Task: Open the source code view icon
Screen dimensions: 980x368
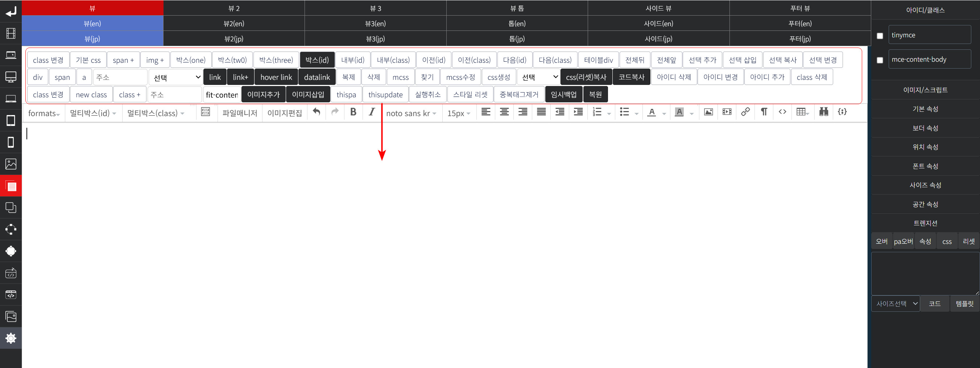Action: point(782,112)
